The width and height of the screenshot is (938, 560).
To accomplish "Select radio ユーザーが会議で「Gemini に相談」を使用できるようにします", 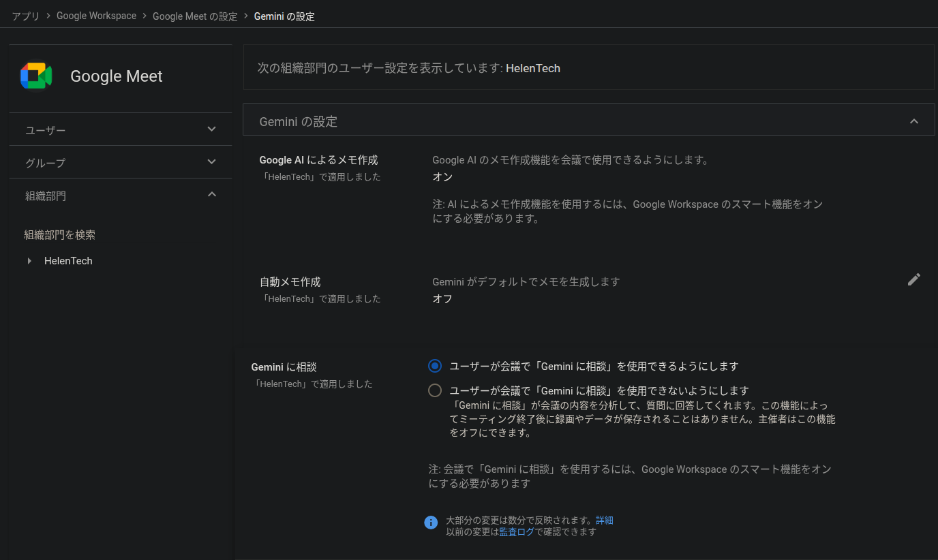I will point(435,366).
